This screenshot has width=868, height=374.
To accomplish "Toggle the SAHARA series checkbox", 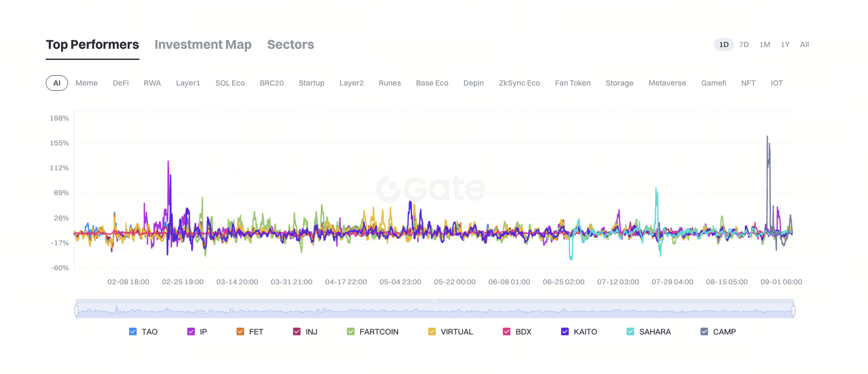I will (x=630, y=332).
